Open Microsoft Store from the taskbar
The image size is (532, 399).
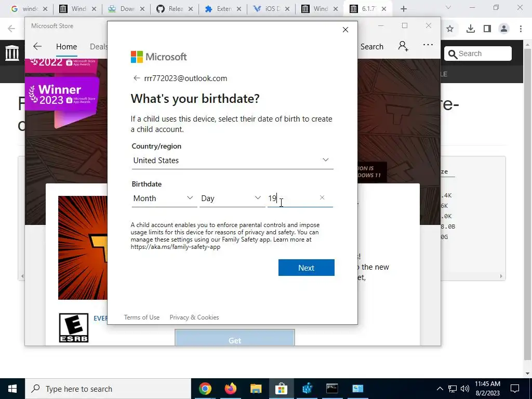coord(281,389)
